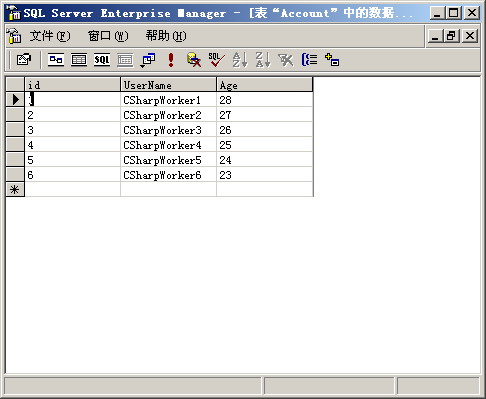
Task: Cancel execution and clear results icon
Action: click(194, 60)
